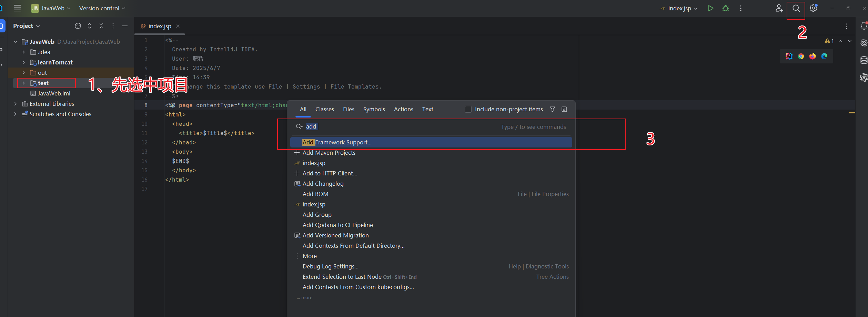Switch to the Text search tab
This screenshot has height=317, width=868.
click(x=428, y=109)
